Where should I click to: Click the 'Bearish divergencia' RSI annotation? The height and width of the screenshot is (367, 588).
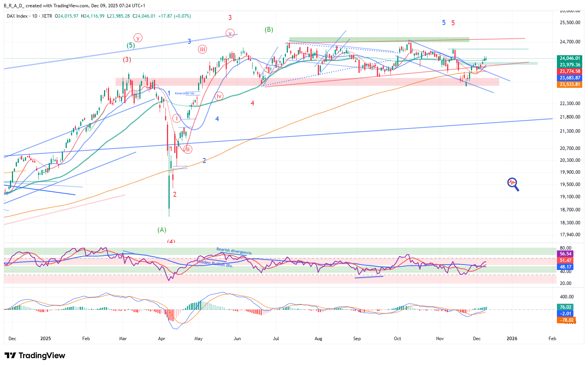point(234,251)
